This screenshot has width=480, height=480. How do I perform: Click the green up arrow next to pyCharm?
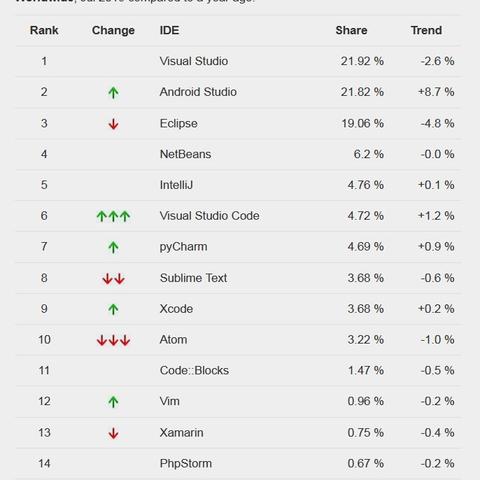coord(113,247)
